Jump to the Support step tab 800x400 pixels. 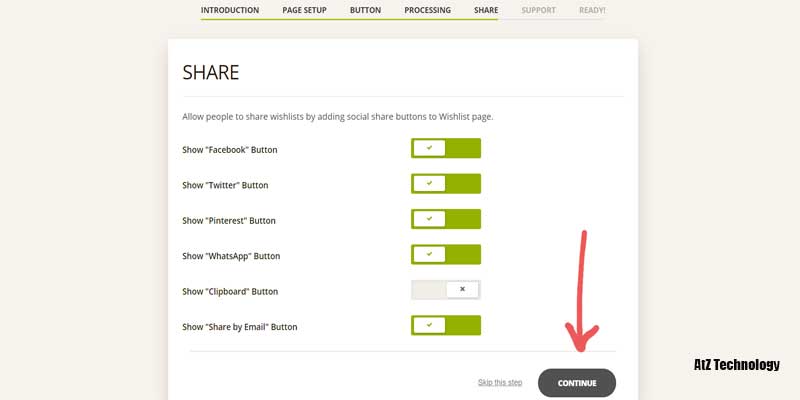[x=539, y=11]
